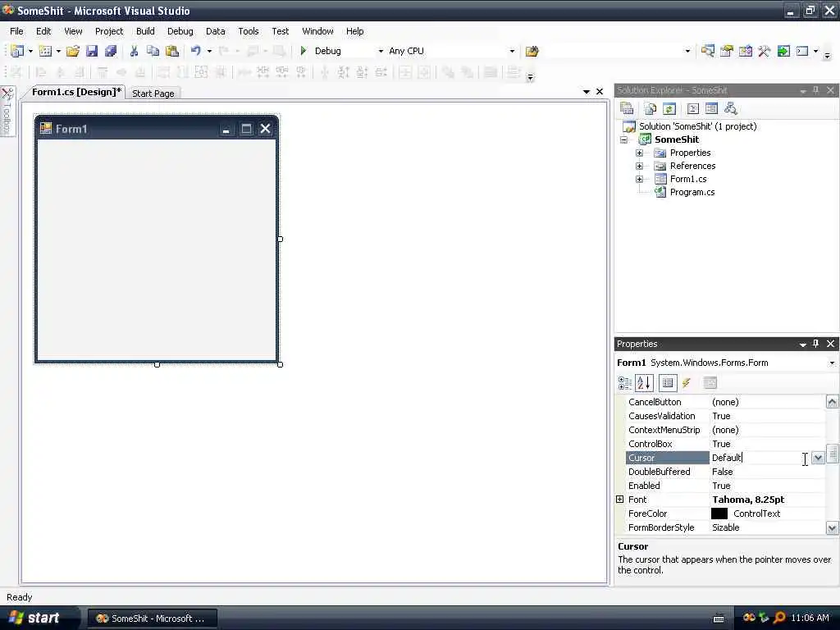Screen dimensions: 840x630
Task: Open the Toolbox hammer and wrench icon
Action: (x=765, y=51)
